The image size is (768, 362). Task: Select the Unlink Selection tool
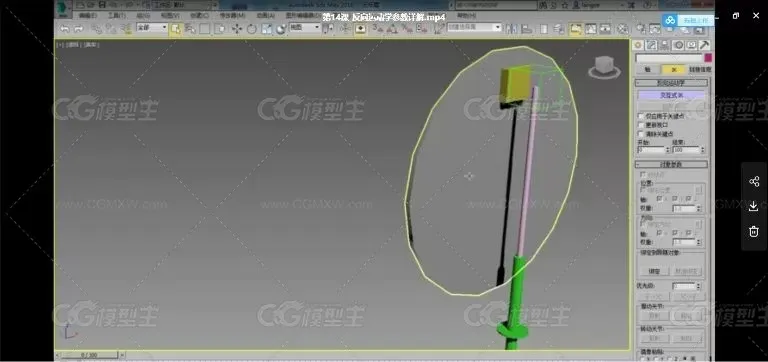click(x=111, y=29)
